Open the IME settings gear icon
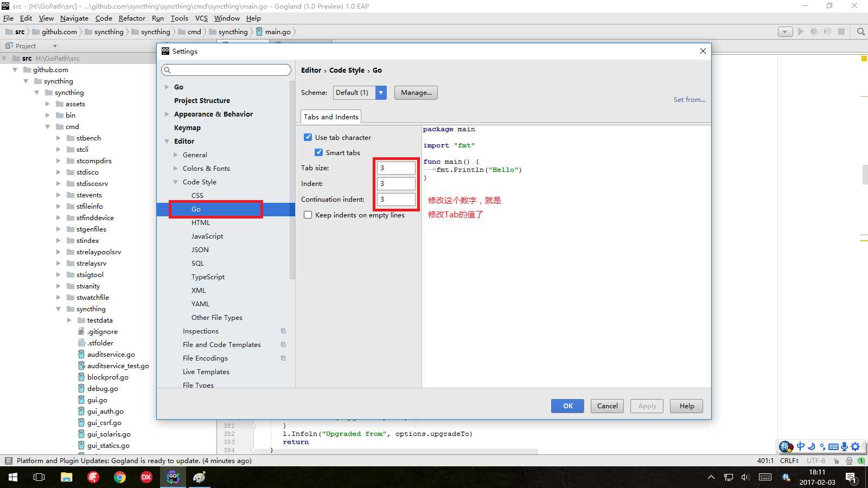868x488 pixels. [x=856, y=446]
